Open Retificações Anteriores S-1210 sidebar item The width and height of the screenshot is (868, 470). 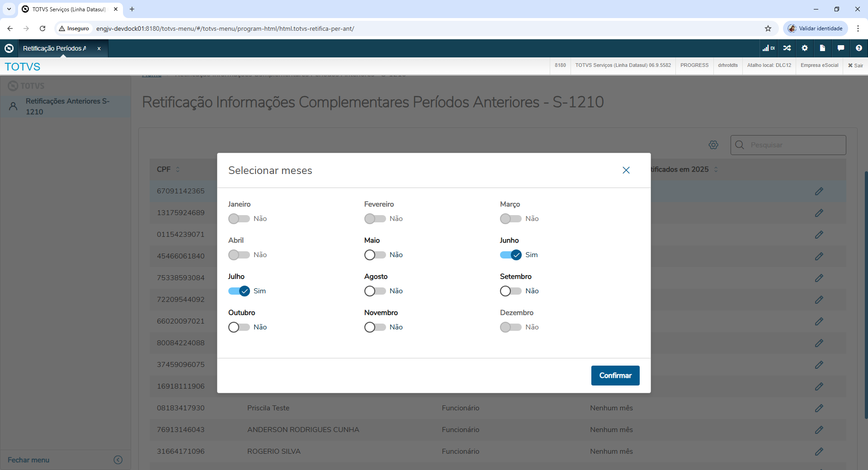[x=66, y=107]
